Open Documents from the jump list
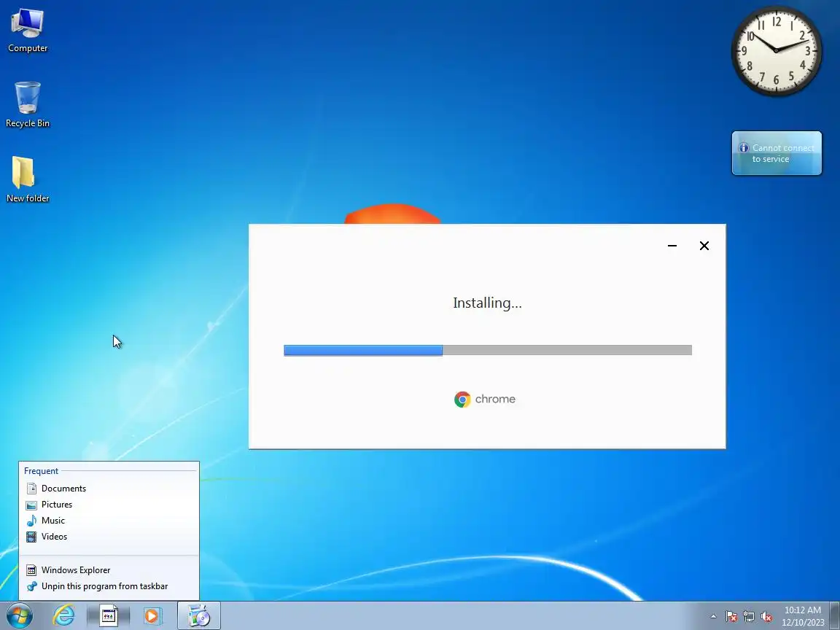 pos(109,488)
